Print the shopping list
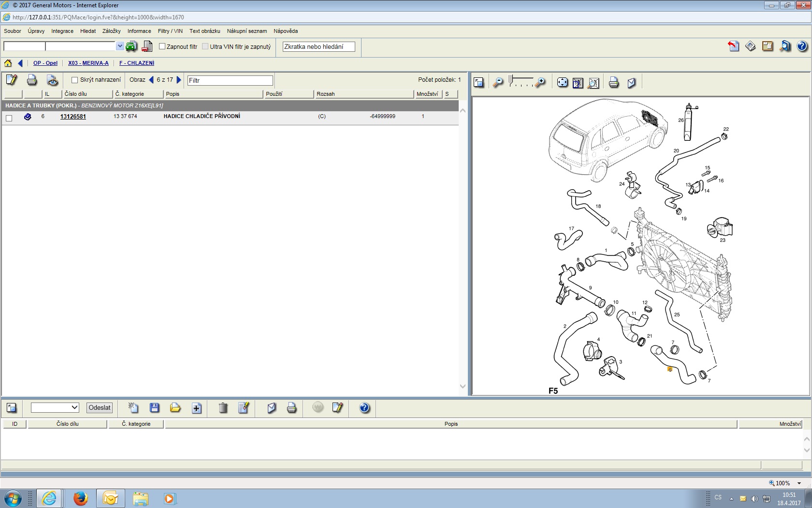Screen dimensions: 812x508 (x=291, y=408)
